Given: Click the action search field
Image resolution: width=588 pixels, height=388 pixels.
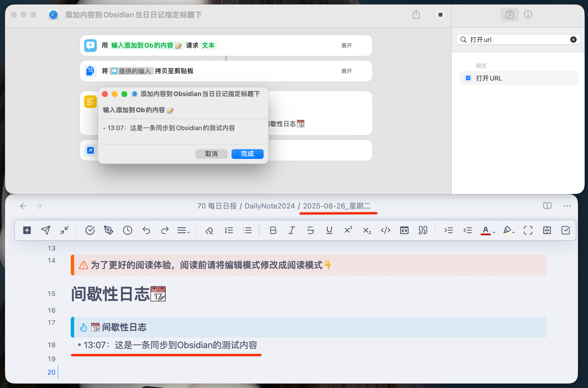Looking at the screenshot, I should (518, 40).
